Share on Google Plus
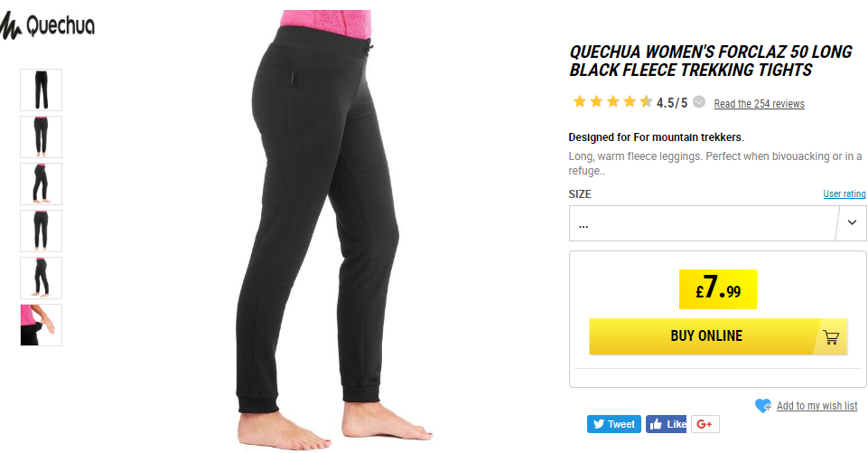Image resolution: width=868 pixels, height=453 pixels. tap(705, 424)
